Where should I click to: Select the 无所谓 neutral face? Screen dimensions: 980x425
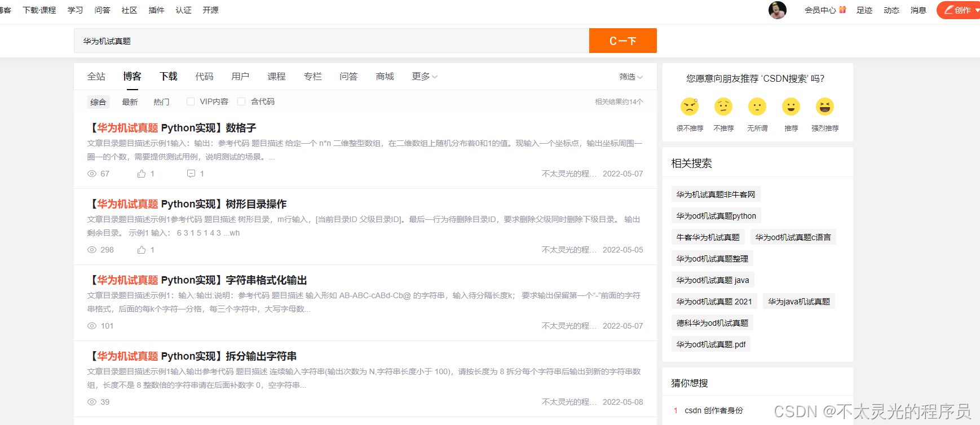click(757, 107)
